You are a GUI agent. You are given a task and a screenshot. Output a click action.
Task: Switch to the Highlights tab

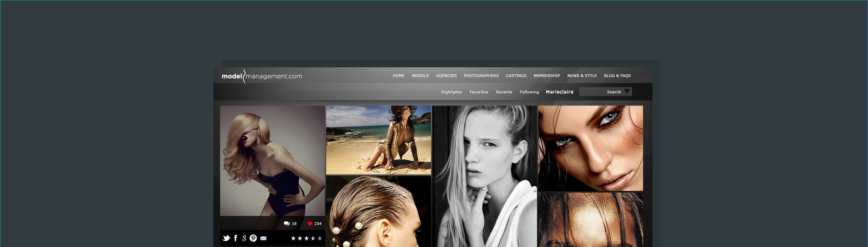451,92
